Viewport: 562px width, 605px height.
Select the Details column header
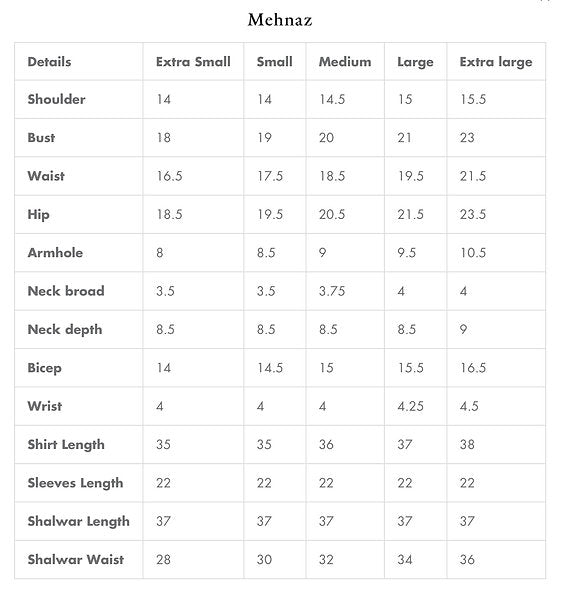coord(49,62)
